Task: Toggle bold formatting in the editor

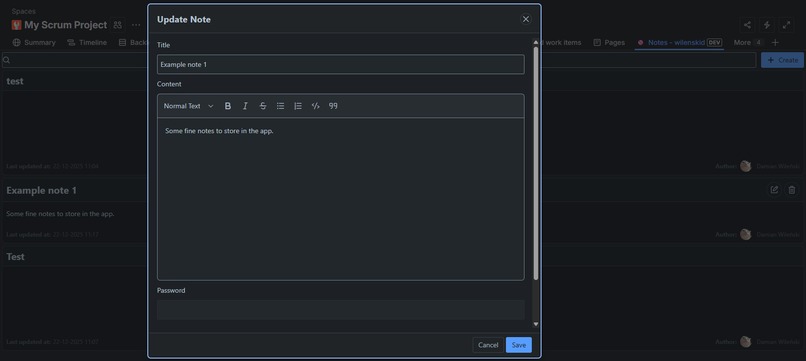Action: click(x=228, y=106)
